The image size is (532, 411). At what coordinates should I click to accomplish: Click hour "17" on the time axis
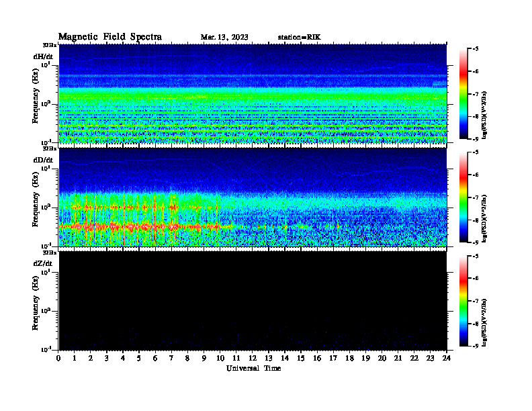333,358
